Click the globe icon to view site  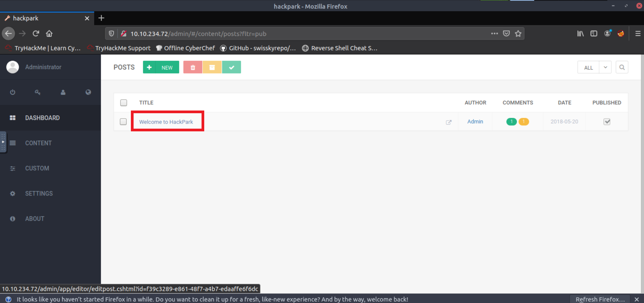click(x=88, y=92)
